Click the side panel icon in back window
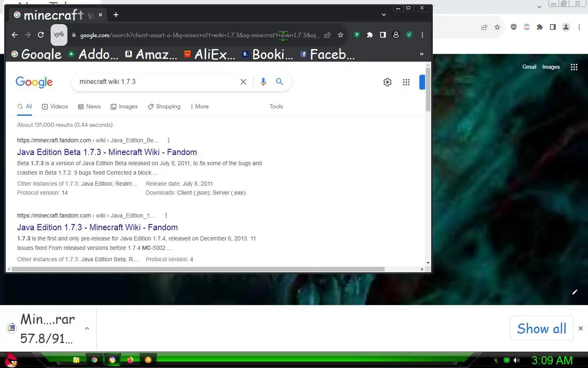This screenshot has width=588, height=368. [553, 27]
